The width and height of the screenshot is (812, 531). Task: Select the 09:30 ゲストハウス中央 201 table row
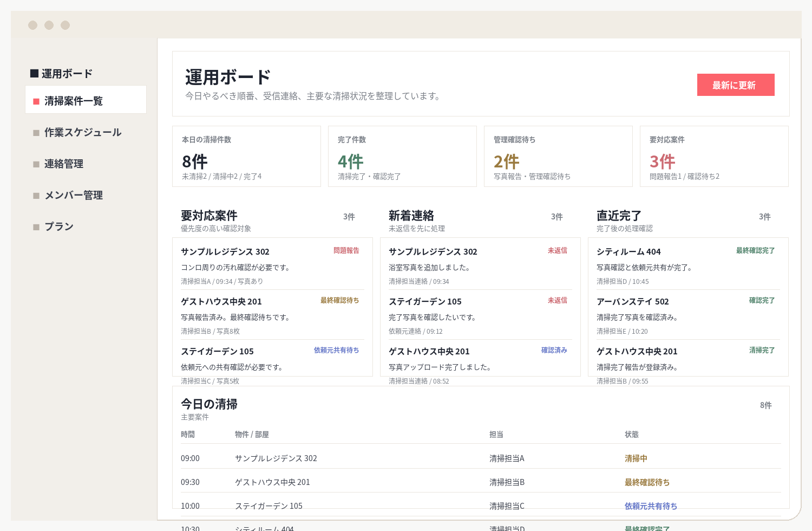pyautogui.click(x=481, y=482)
